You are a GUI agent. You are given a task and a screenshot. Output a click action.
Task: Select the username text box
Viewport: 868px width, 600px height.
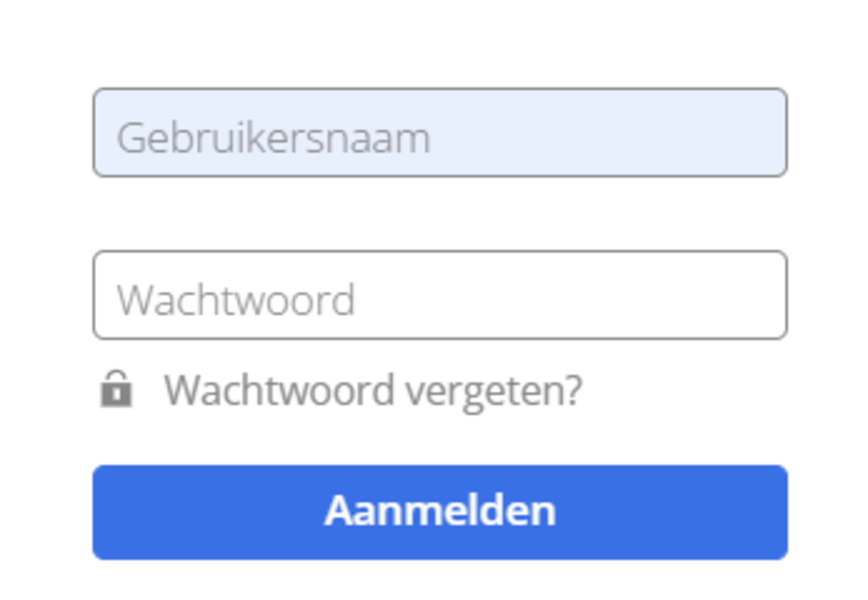point(440,133)
